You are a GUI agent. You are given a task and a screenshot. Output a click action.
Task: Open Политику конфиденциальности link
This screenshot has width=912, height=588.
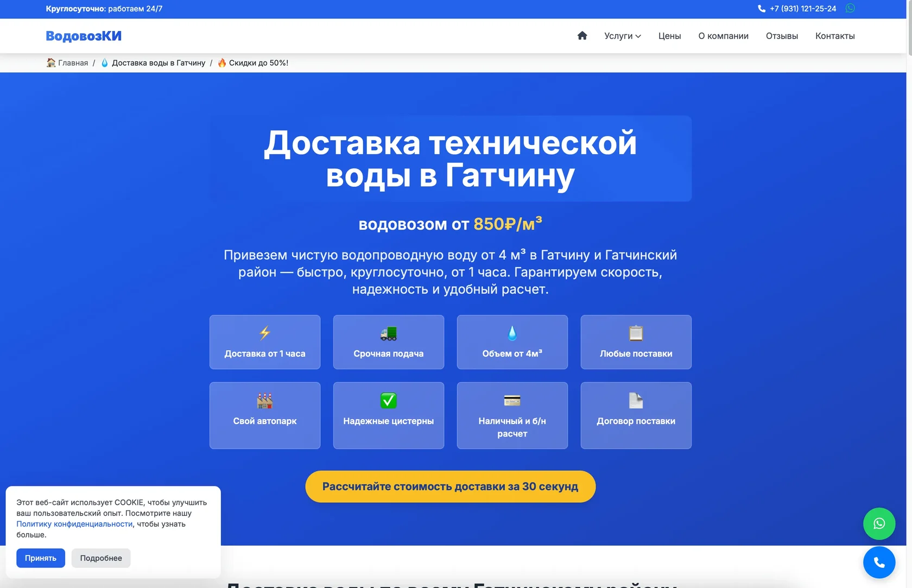tap(74, 523)
